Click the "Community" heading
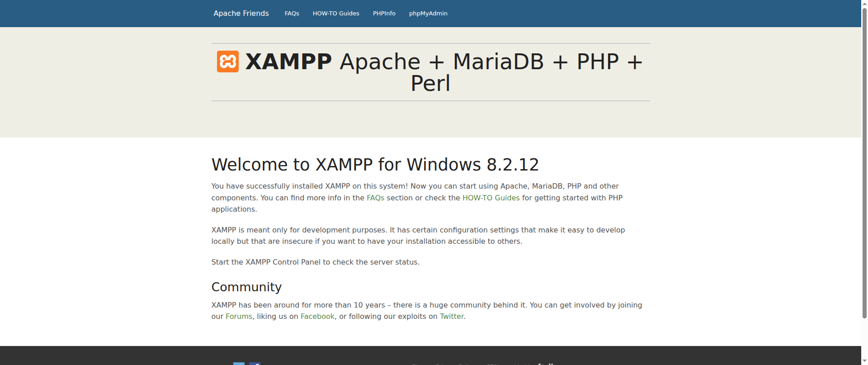 (x=246, y=287)
